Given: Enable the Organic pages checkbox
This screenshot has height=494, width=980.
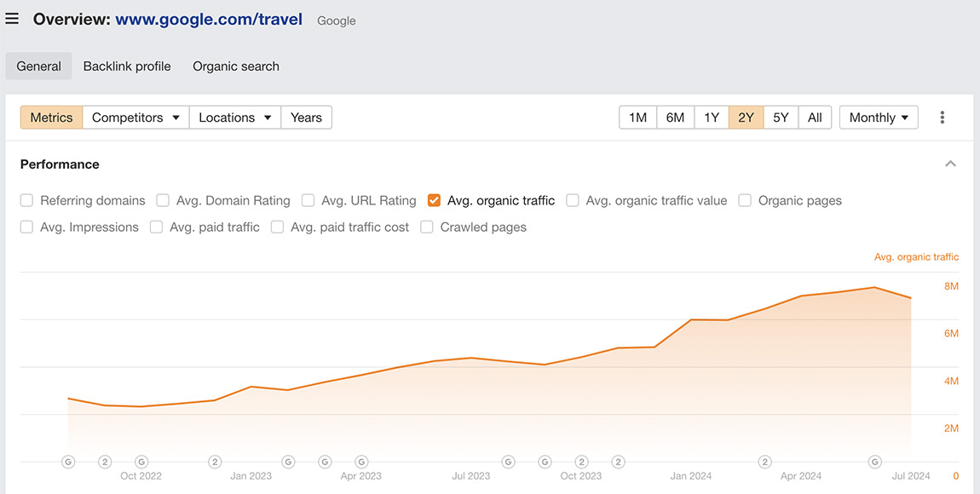Looking at the screenshot, I should [745, 200].
